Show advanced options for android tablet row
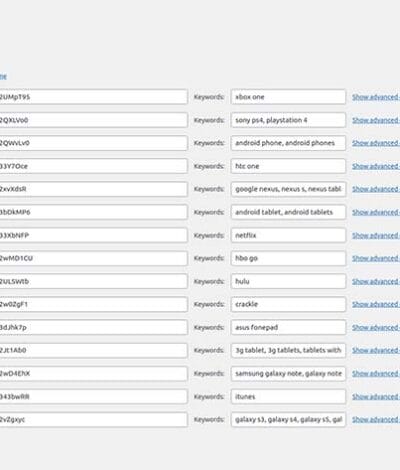 376,212
